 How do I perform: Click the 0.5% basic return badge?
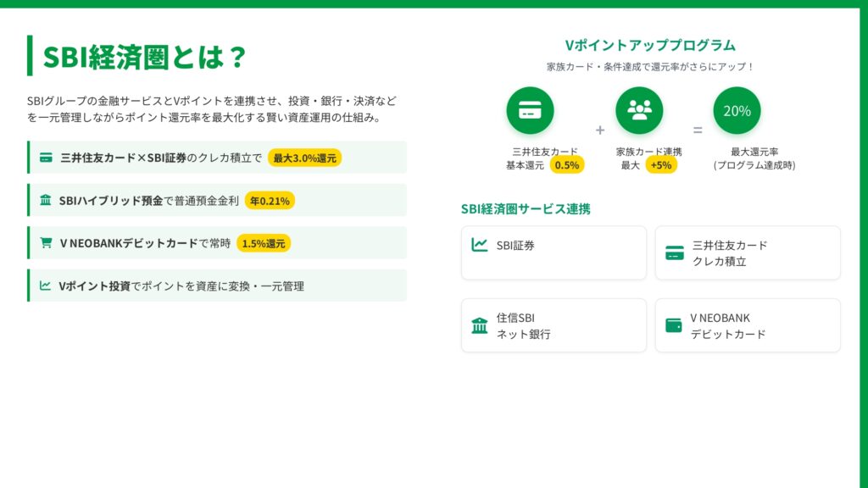click(566, 165)
